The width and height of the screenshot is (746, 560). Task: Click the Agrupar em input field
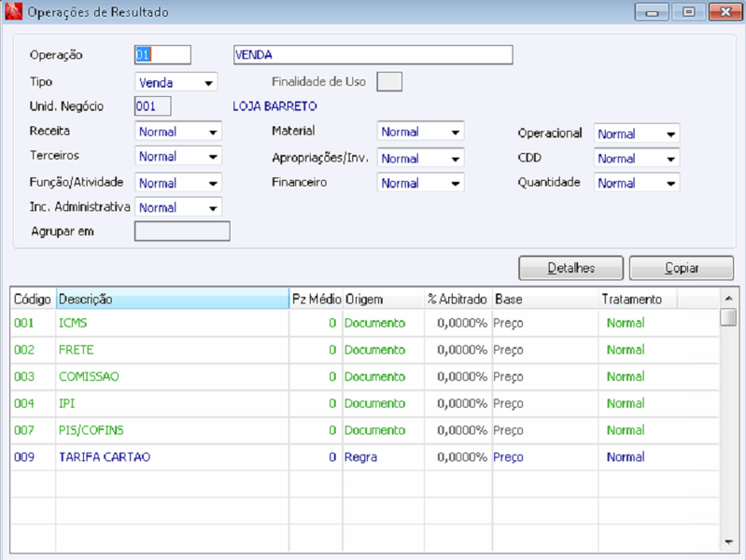(x=182, y=231)
